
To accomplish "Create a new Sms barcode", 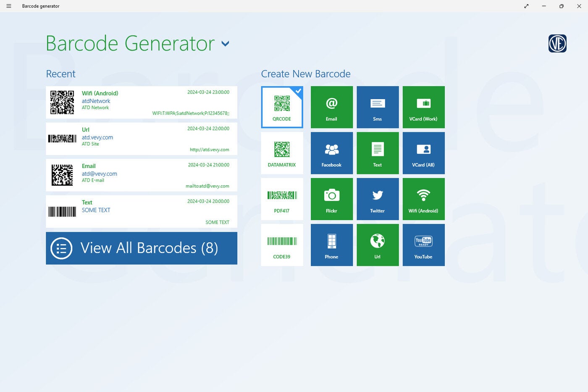I will [x=378, y=107].
